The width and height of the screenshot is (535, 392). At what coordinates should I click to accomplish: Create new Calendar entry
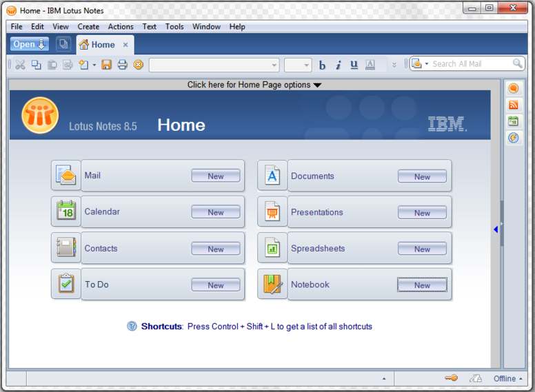216,212
